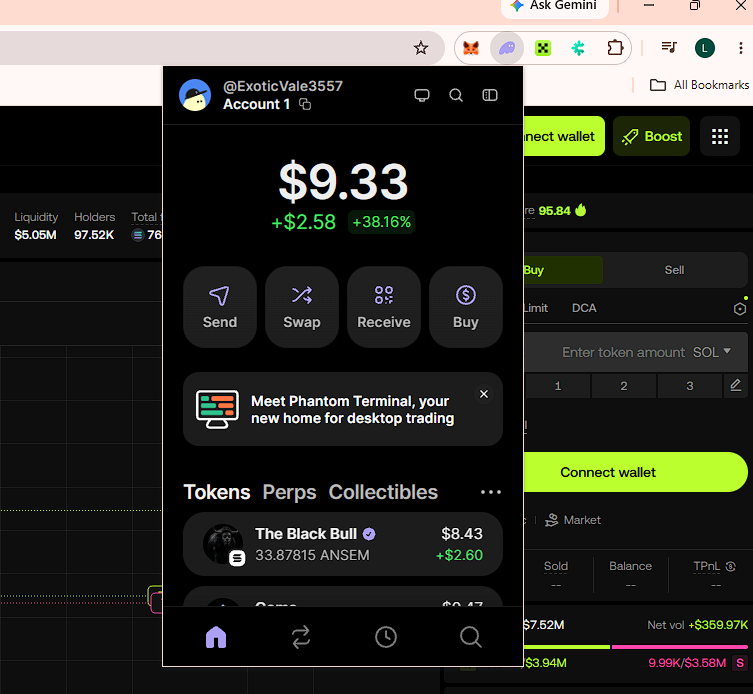Click Ask Gemini button
Image resolution: width=753 pixels, height=694 pixels.
point(555,6)
